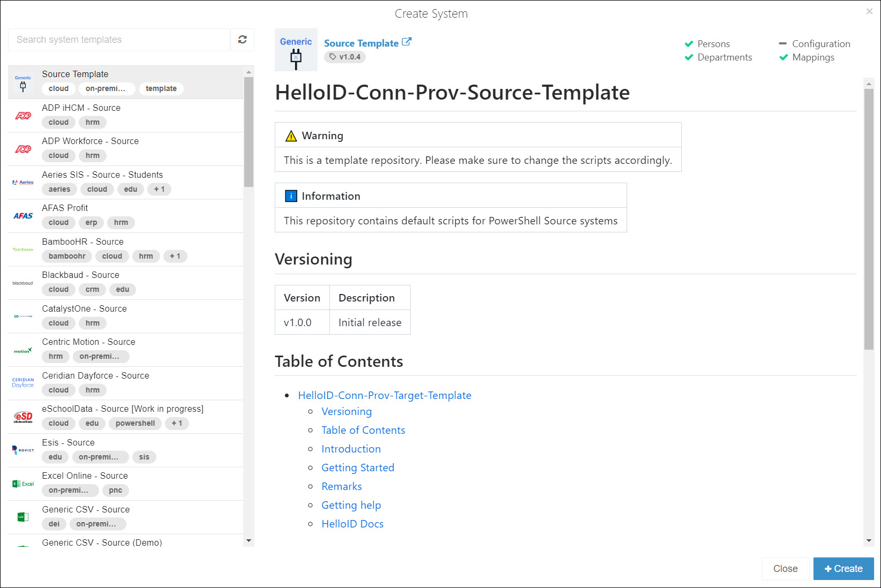Screen dimensions: 881x588
Task: Select the AFAS Profit template
Action: [x=126, y=216]
